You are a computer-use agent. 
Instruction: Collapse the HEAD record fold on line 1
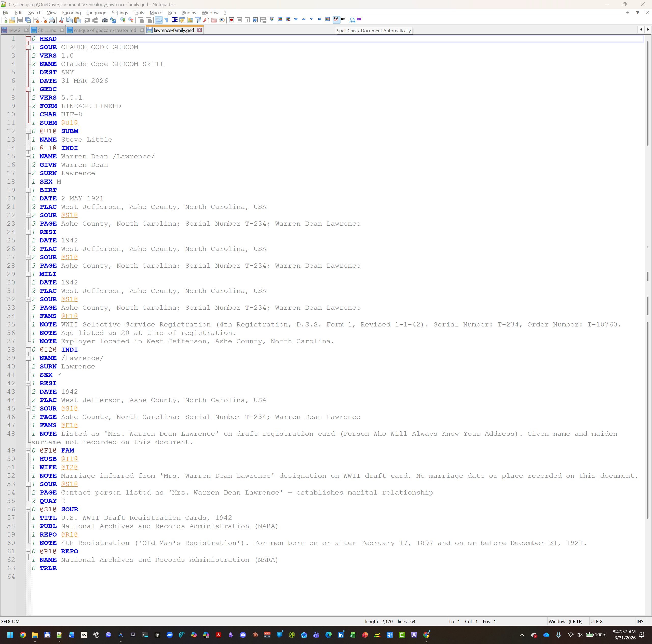click(x=28, y=39)
